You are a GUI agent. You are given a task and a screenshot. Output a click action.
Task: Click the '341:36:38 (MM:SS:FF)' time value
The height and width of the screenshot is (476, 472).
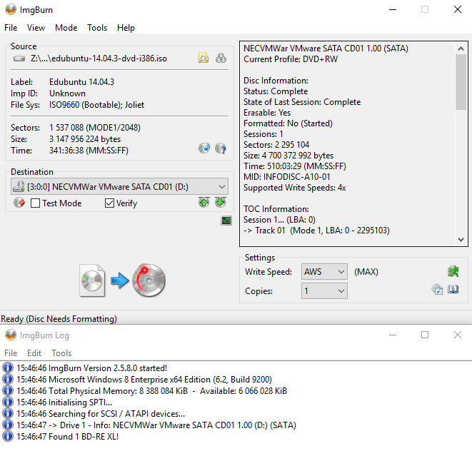click(x=89, y=151)
